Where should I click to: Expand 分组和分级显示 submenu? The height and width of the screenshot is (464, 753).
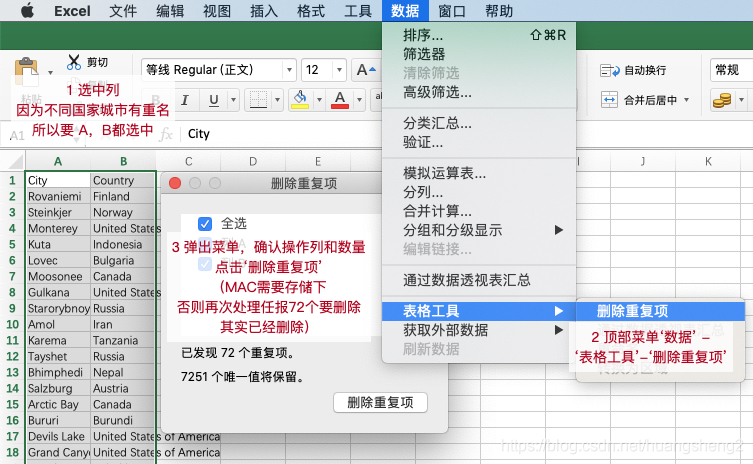[559, 230]
